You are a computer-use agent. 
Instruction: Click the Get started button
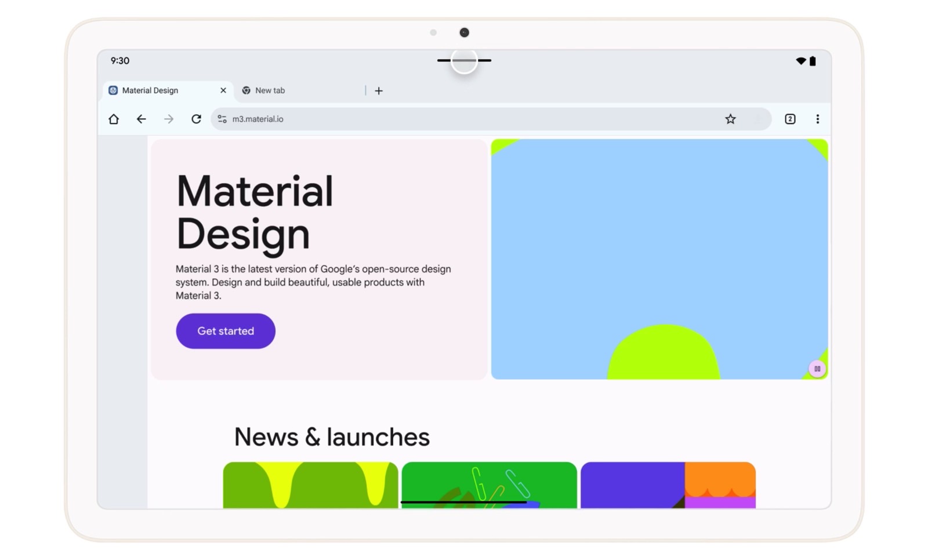tap(226, 331)
